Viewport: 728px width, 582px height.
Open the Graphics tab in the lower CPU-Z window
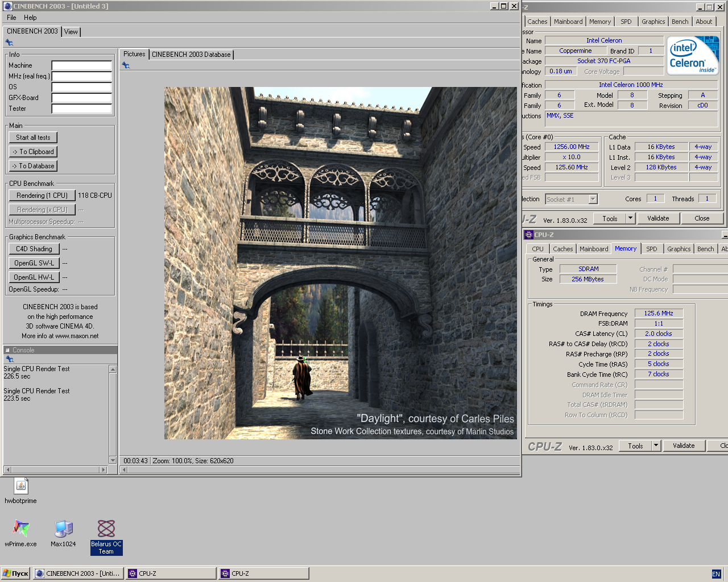click(x=679, y=249)
